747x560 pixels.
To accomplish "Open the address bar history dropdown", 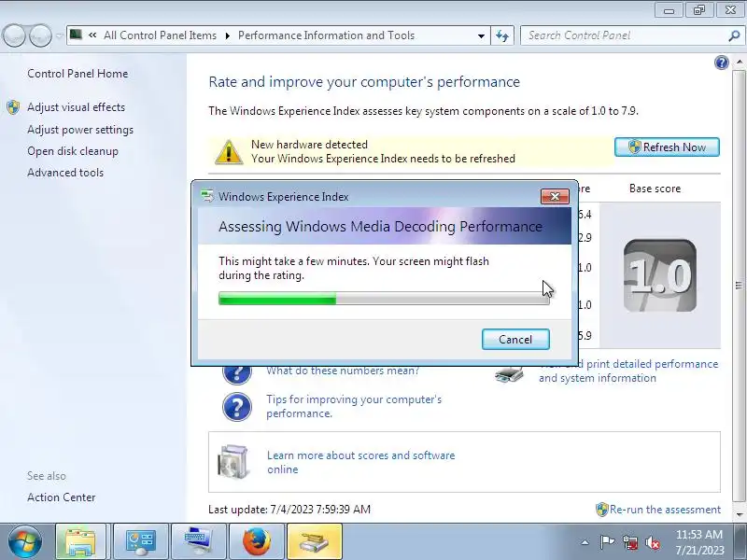I will 481,35.
